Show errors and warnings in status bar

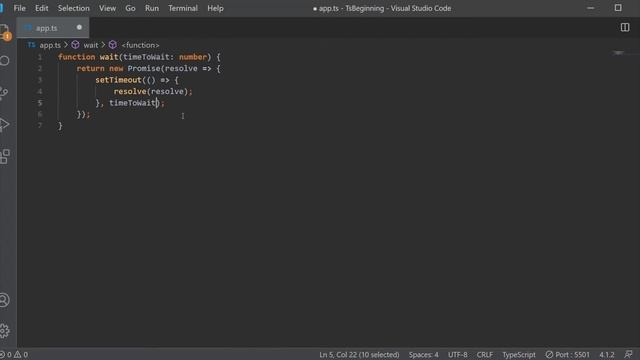pyautogui.click(x=14, y=354)
